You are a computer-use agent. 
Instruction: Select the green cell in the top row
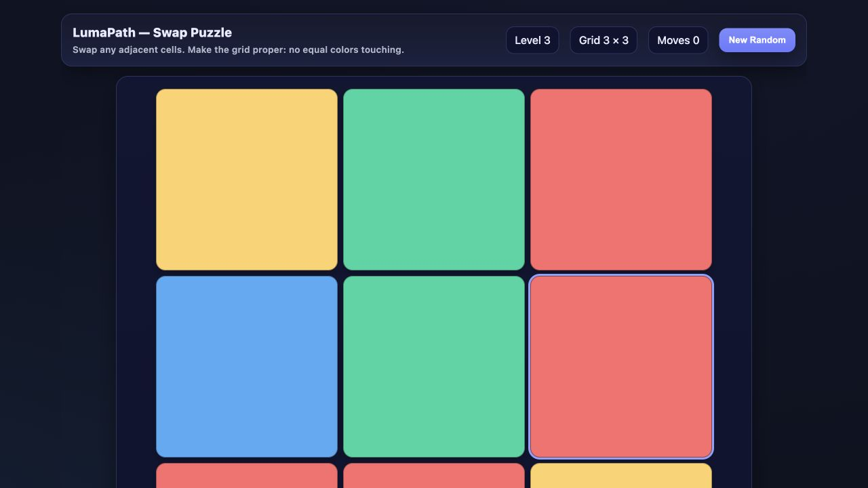point(434,180)
